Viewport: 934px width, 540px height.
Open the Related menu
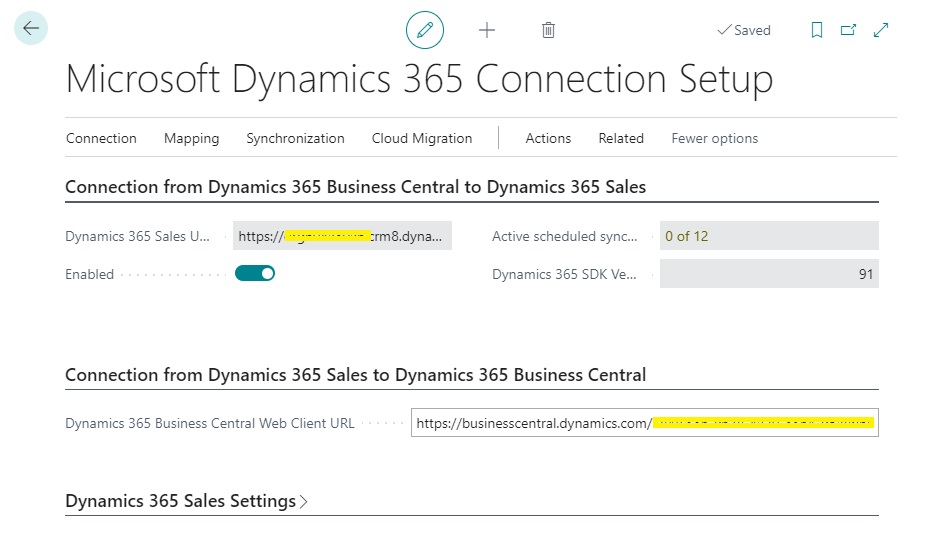[x=621, y=138]
